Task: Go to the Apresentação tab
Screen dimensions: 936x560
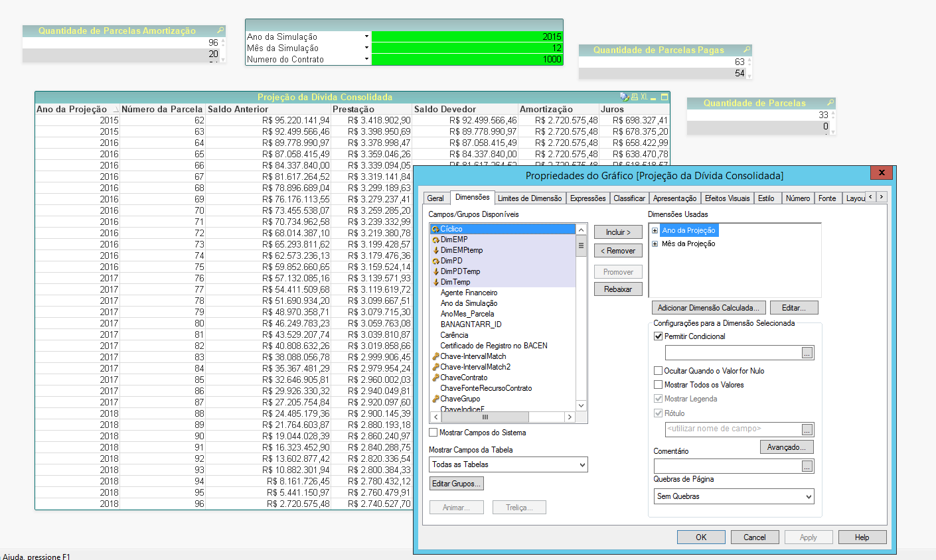Action: [x=674, y=198]
